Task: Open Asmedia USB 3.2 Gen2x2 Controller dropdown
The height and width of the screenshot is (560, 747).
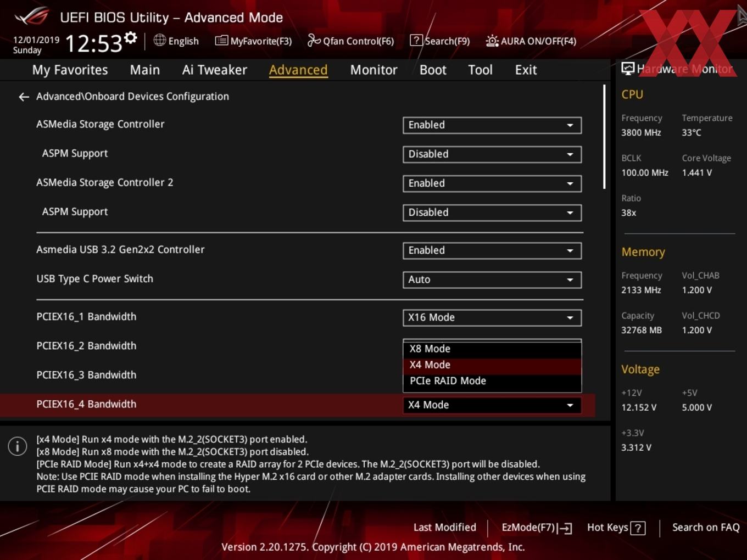Action: [x=492, y=250]
